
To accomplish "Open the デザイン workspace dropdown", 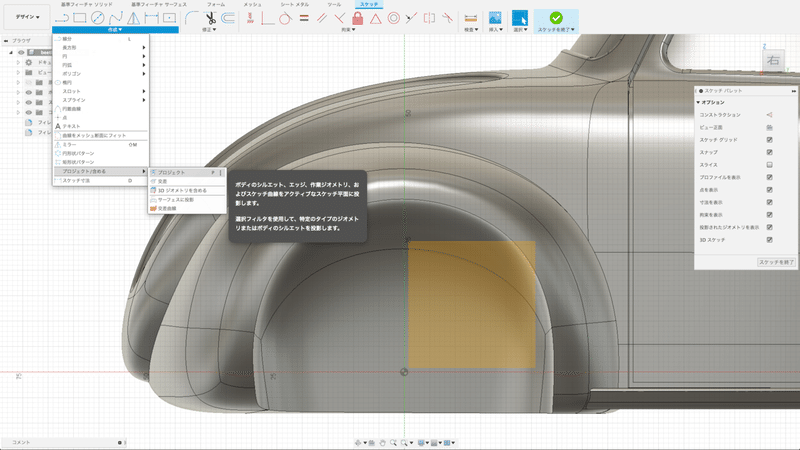I will (27, 17).
